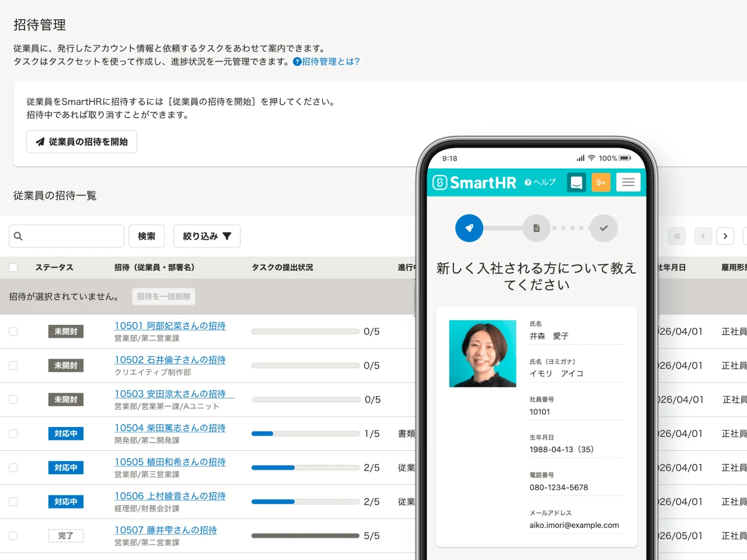Image resolution: width=747 pixels, height=560 pixels.
Task: Select the checkbox for 10504 柴田篤志さんの招待
Action: tap(13, 433)
